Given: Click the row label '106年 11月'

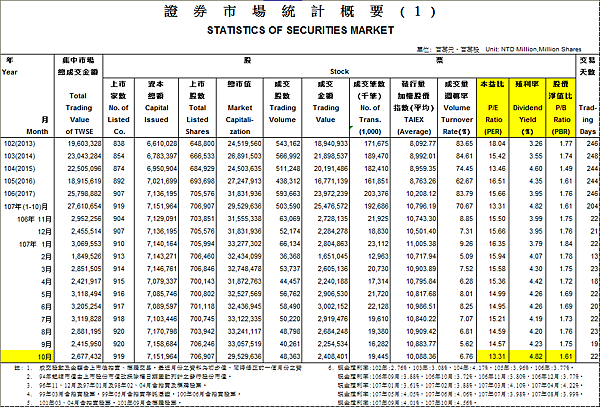Looking at the screenshot, I should point(34,219).
